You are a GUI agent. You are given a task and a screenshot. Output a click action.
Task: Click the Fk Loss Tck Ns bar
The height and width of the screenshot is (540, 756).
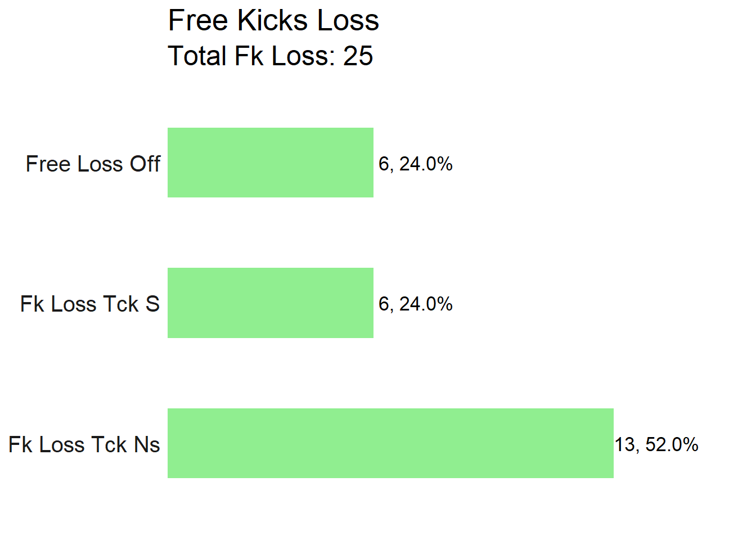390,443
